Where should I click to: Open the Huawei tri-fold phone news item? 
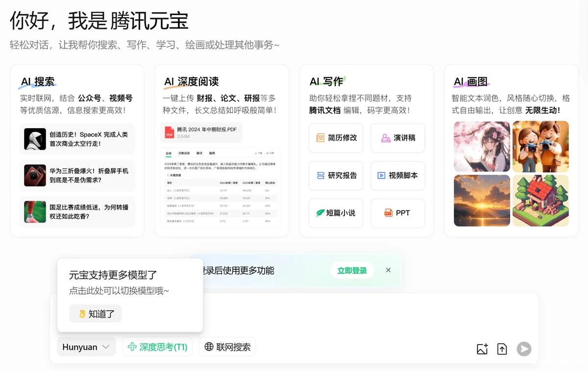click(x=77, y=175)
